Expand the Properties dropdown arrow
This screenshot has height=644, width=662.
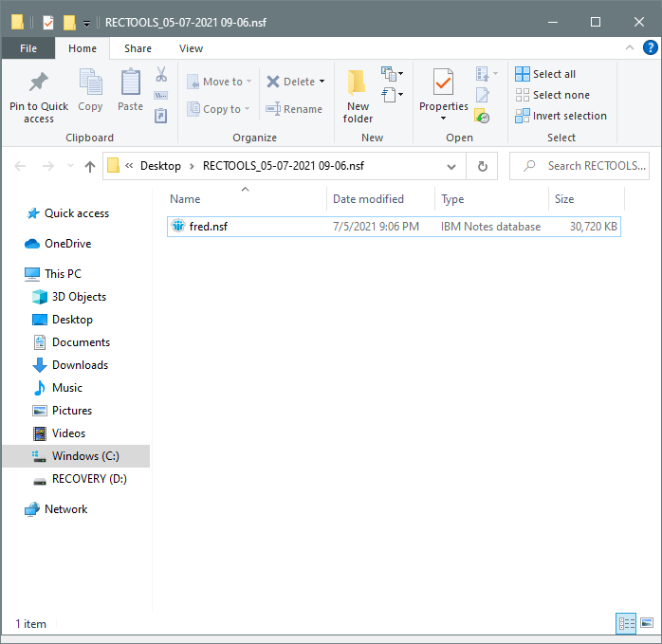click(x=443, y=119)
